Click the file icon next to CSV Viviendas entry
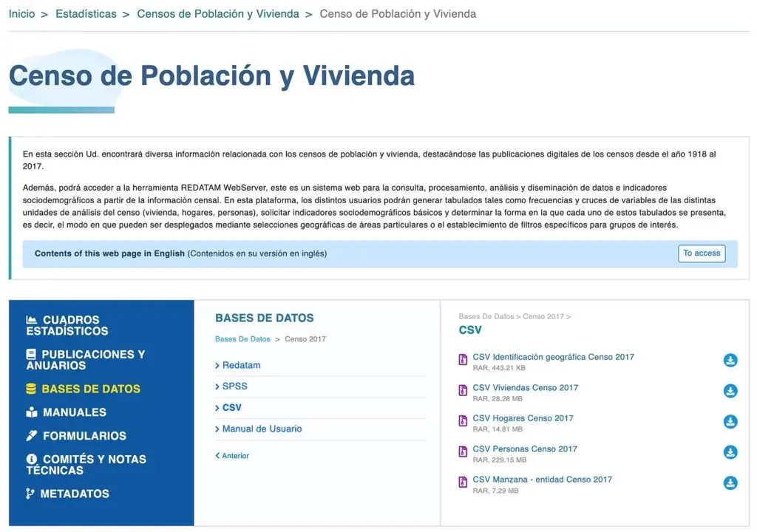This screenshot has height=532, width=757. point(462,388)
